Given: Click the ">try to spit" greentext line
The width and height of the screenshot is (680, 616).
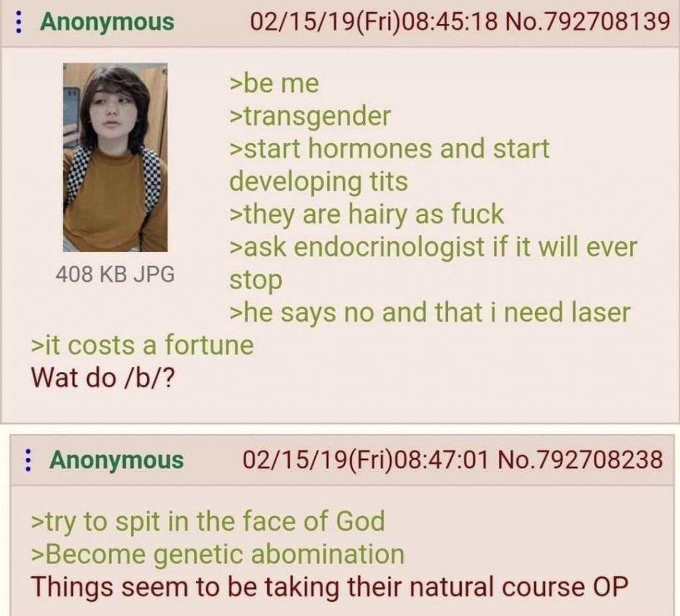Looking at the screenshot, I should click(x=208, y=521).
